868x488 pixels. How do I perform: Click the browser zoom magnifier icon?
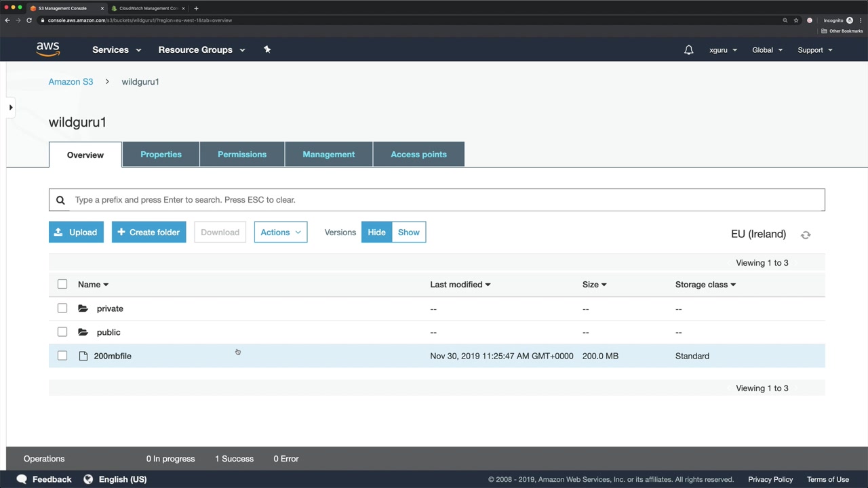click(785, 20)
